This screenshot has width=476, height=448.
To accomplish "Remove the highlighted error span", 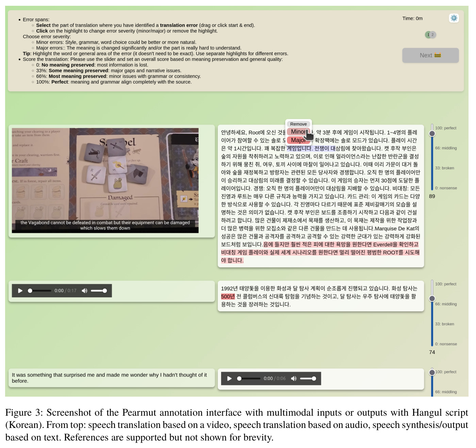I will pos(298,124).
